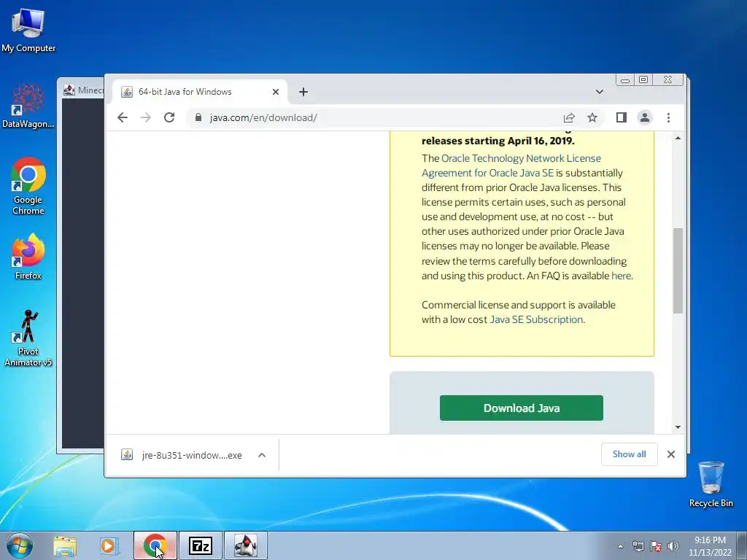Select Firefox desktop shortcut
Screen dimensions: 747x560
point(28,257)
